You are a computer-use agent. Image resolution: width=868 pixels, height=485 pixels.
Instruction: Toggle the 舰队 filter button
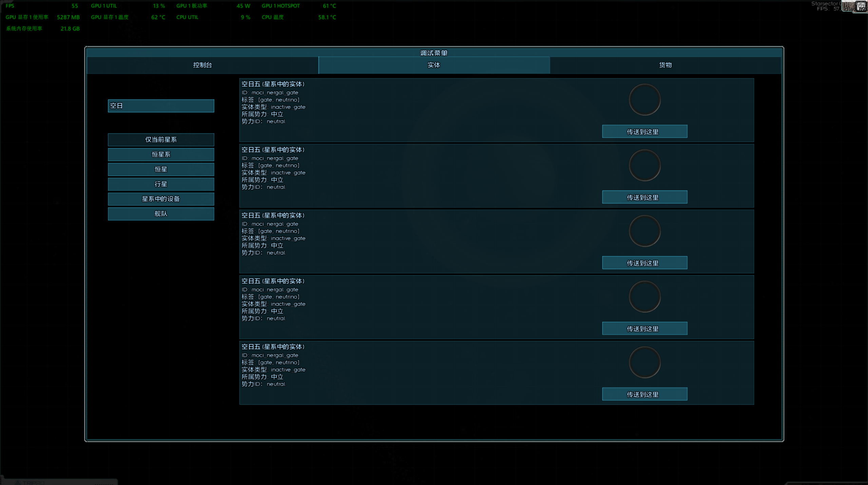[161, 214]
